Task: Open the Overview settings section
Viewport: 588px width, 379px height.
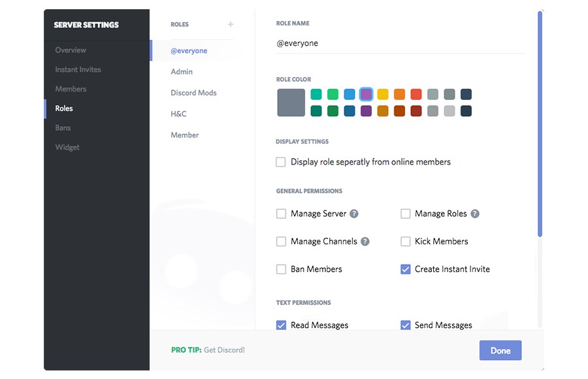Action: click(x=71, y=50)
